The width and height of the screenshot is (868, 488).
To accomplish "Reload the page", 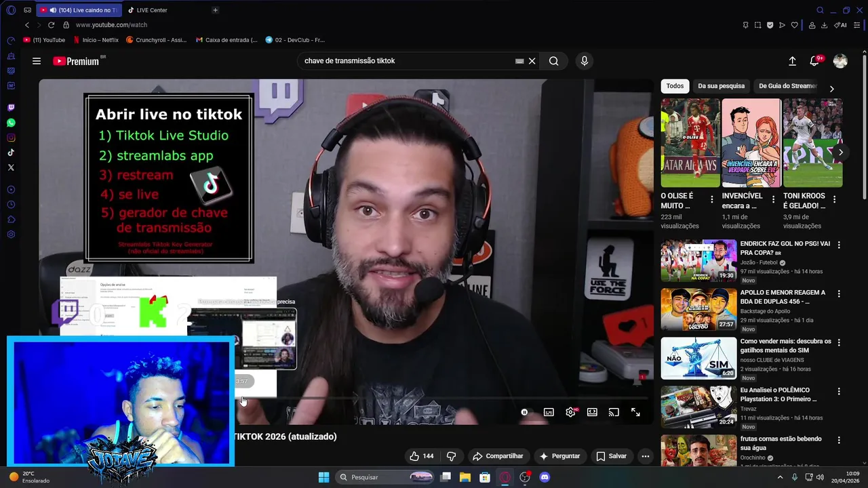I will click(x=51, y=25).
